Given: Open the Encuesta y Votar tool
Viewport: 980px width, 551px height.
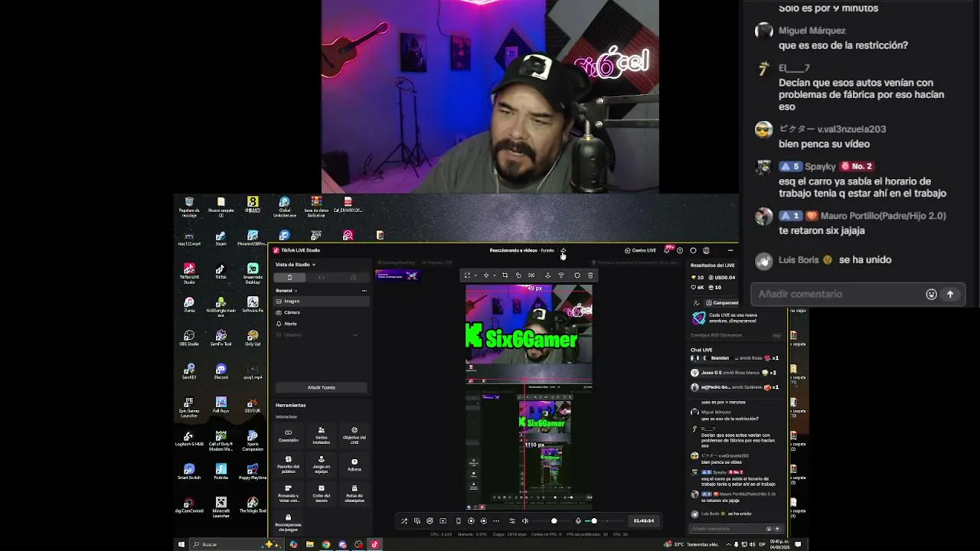Looking at the screenshot, I should 288,494.
